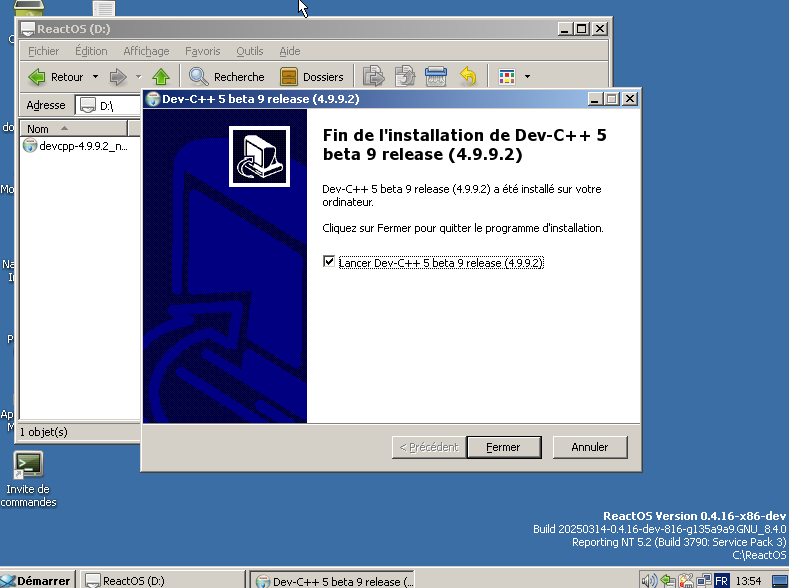The height and width of the screenshot is (588, 789).
Task: Open the Édition menu
Action: click(91, 51)
